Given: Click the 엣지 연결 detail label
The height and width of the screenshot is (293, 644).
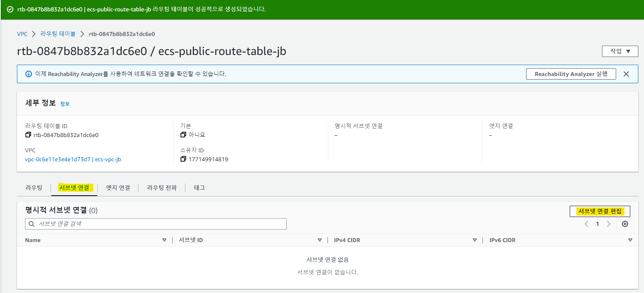Looking at the screenshot, I should 501,126.
